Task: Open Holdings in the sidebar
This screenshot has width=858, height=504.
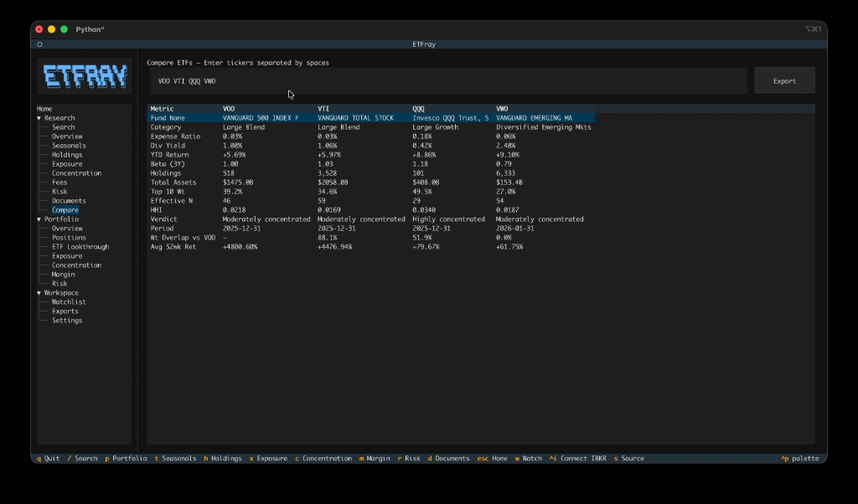Action: tap(67, 155)
